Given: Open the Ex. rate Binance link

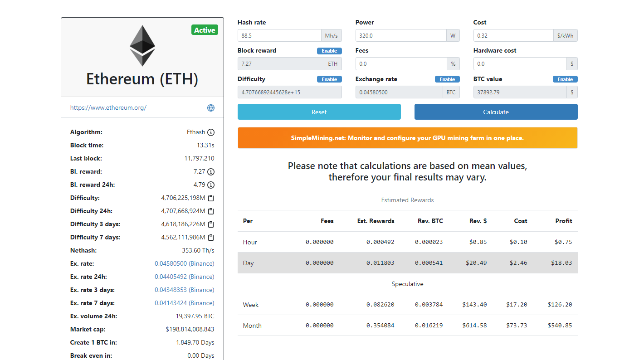Looking at the screenshot, I should click(185, 264).
